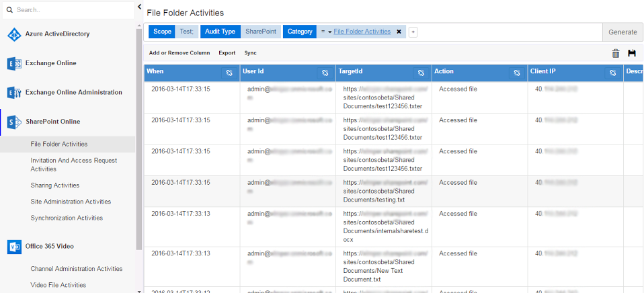Click the target cell for internalsharetest.docx
This screenshot has width=644, height=293.
click(384, 227)
